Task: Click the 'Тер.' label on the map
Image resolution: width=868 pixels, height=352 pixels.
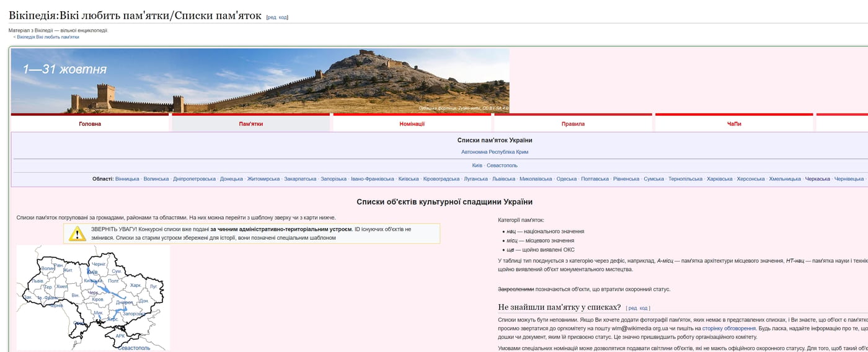Action: tap(48, 288)
